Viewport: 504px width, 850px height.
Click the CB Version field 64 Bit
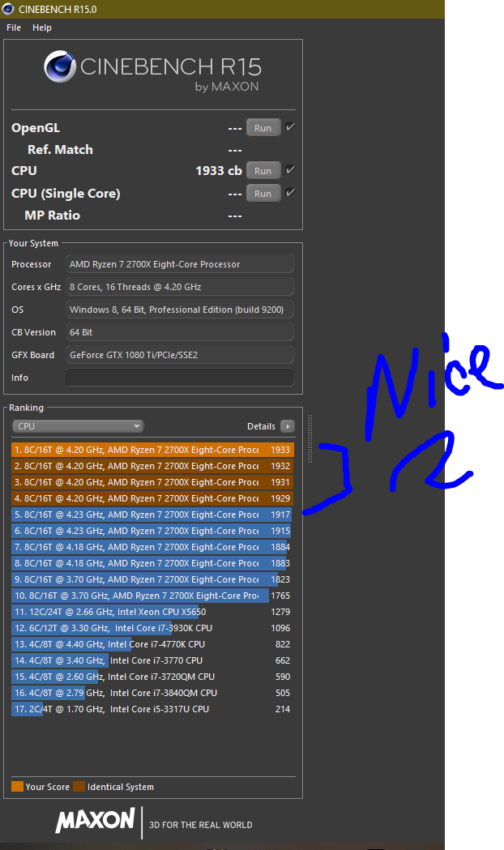pos(180,333)
